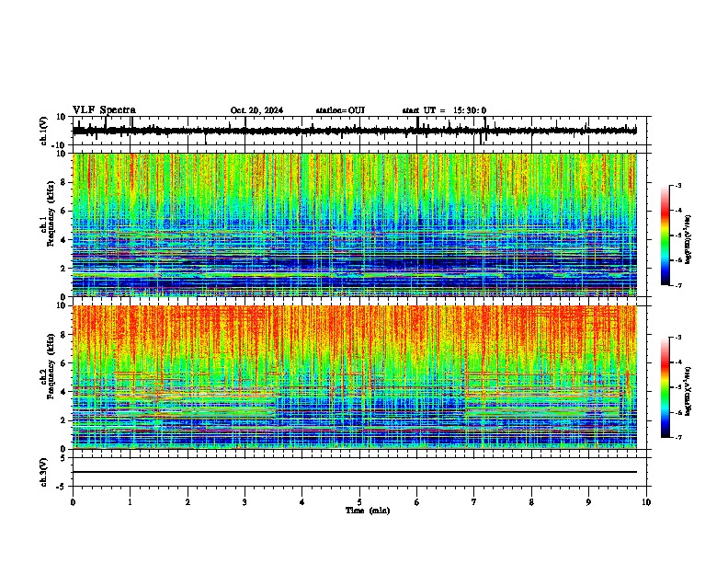This screenshot has height=563, width=728.
Task: Click time axis tick label "2"
Action: point(188,502)
